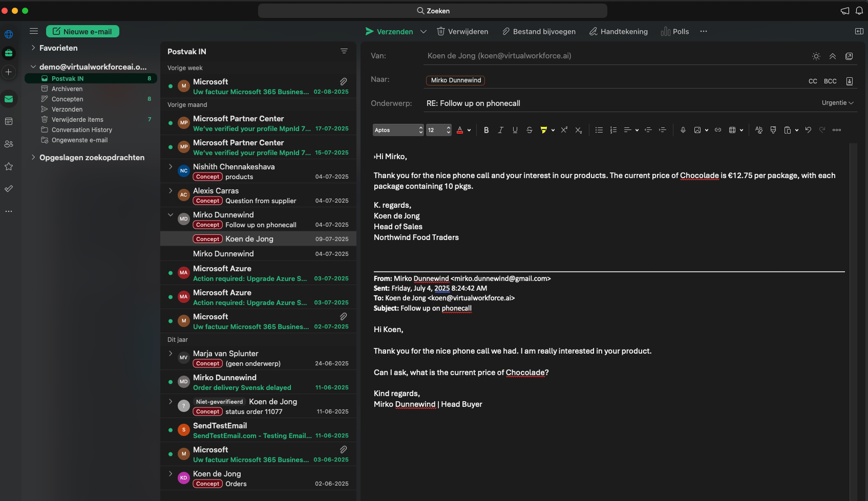Create a bulleted list
This screenshot has height=501, width=868.
tap(599, 130)
